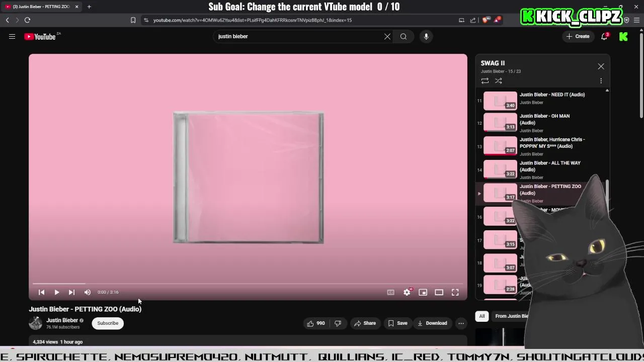This screenshot has height=362, width=644.
Task: Subscribe to Justin Bieber channel
Action: coord(108,323)
